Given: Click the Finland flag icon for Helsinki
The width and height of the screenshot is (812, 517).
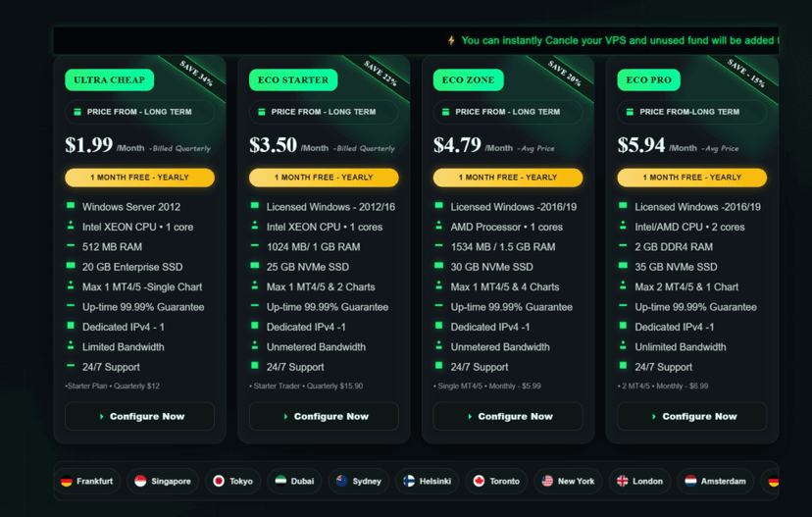Looking at the screenshot, I should point(409,482).
